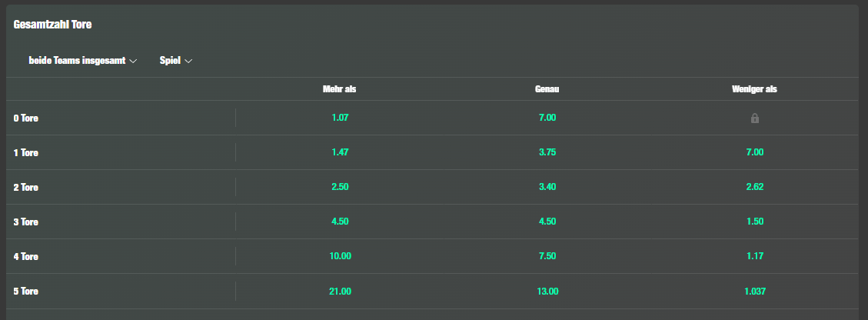This screenshot has height=320, width=868.
Task: Collapse the 'Gesamtzahl Tore' section header
Action: point(52,25)
